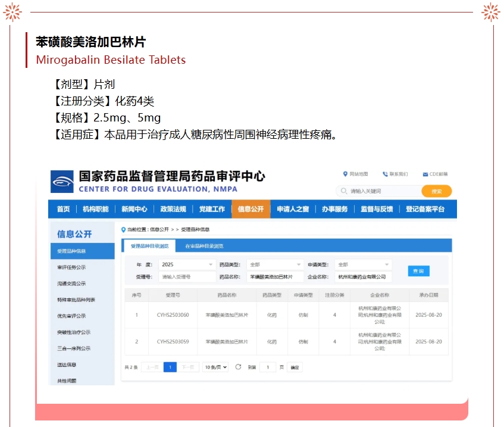Open the 10条/页 page size selector
The height and width of the screenshot is (427, 504).
(215, 367)
